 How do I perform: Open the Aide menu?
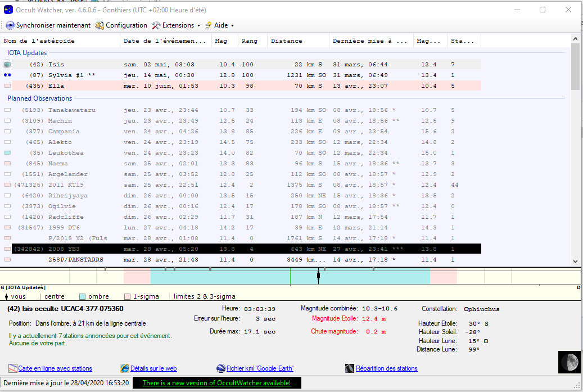tap(220, 25)
